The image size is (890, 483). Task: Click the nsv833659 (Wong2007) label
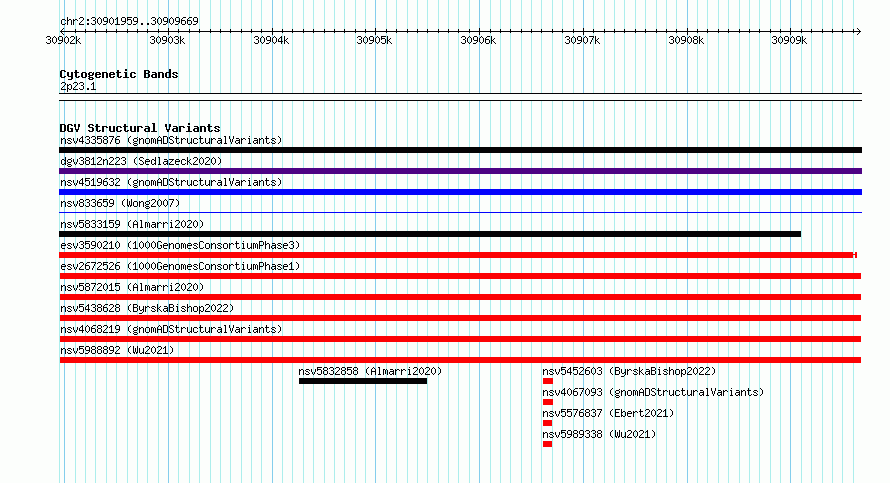tap(120, 203)
